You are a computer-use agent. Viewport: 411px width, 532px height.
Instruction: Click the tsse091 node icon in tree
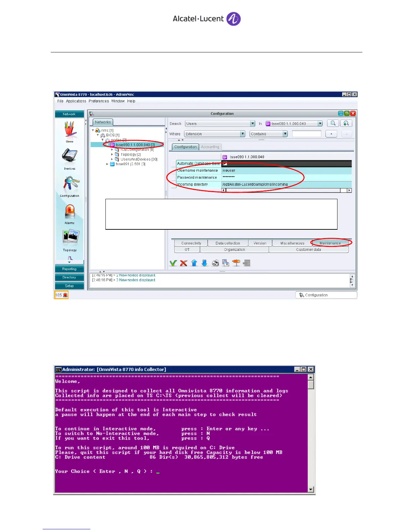[112, 164]
